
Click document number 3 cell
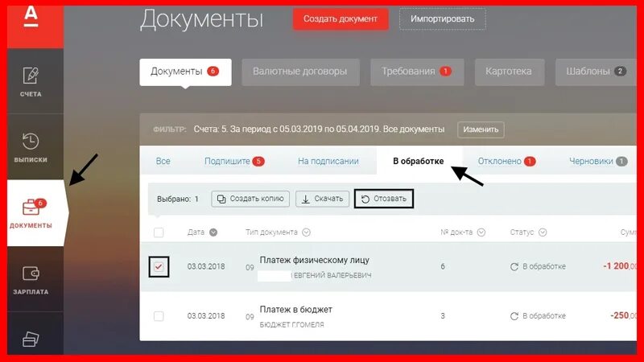pos(443,316)
